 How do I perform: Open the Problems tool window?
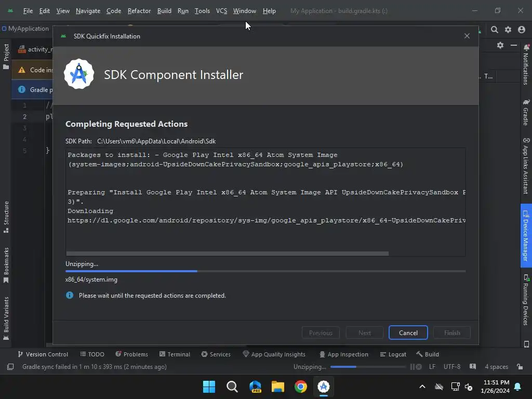[131, 354]
